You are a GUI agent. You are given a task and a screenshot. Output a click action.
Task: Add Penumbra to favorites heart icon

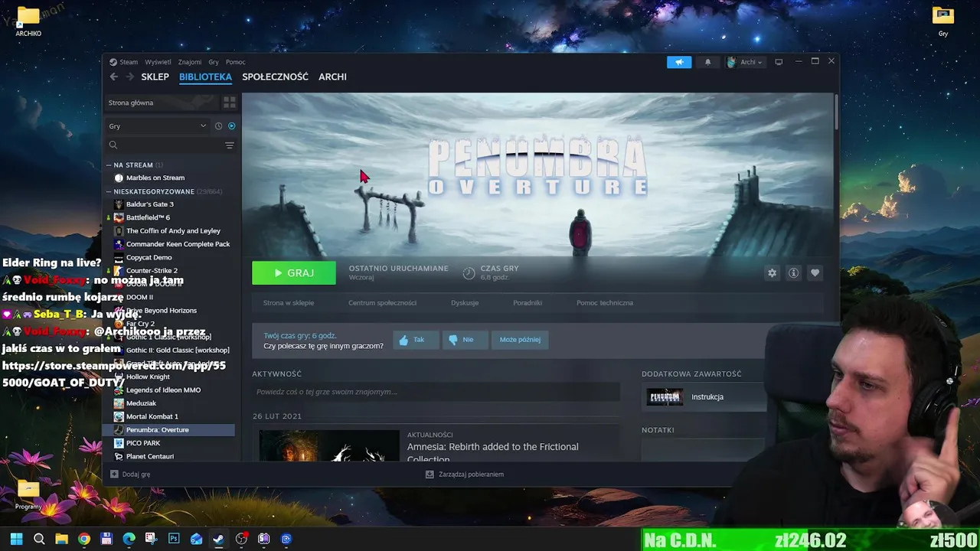[815, 273]
